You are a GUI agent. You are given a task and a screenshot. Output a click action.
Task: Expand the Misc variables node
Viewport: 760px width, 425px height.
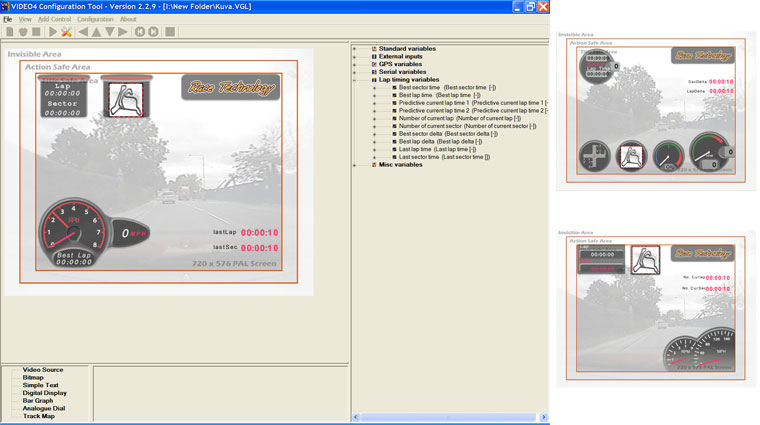click(x=355, y=165)
